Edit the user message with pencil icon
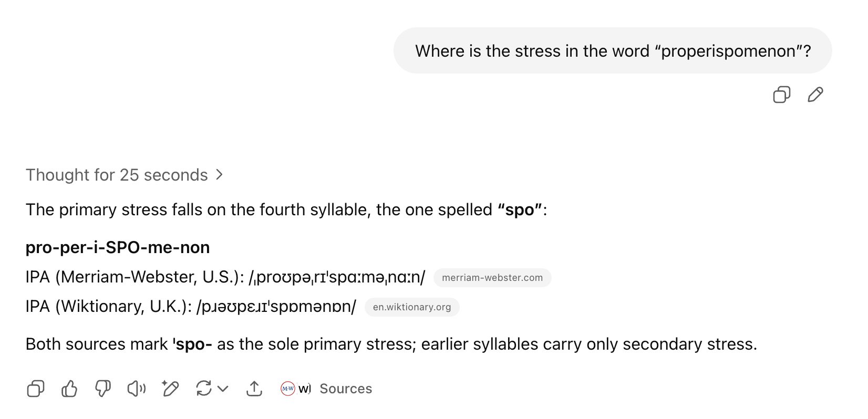This screenshot has height=419, width=868. [815, 95]
